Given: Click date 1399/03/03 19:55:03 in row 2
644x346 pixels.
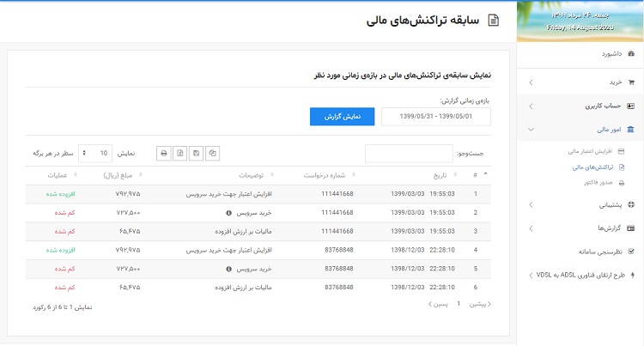Looking at the screenshot, I should (422, 213).
